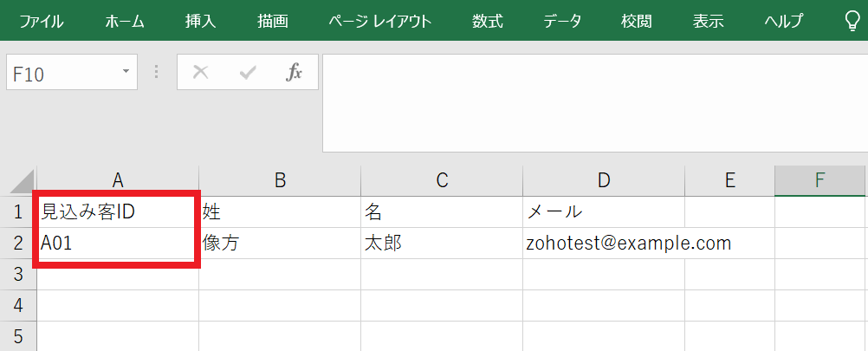Image resolution: width=868 pixels, height=351 pixels.
Task: Select column A header
Action: tap(118, 180)
